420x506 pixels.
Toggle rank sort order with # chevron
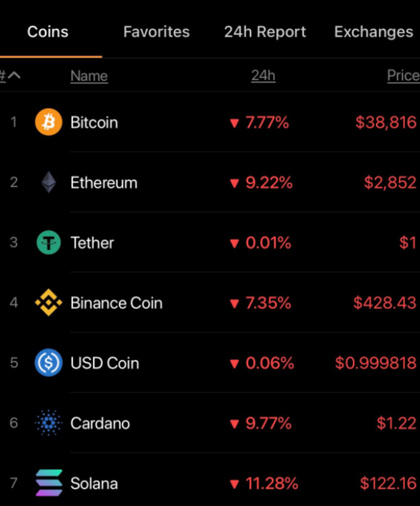(10, 76)
